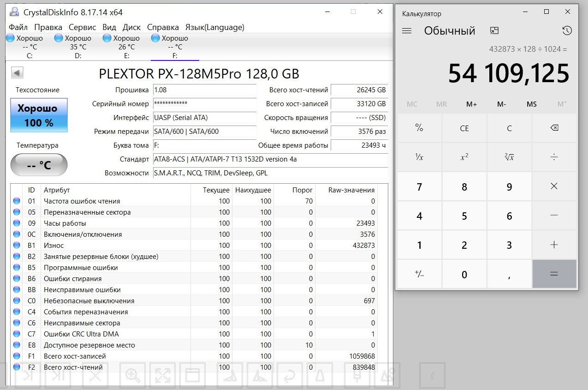Click the blue status orb for attribute 01
588x390 pixels.
click(x=17, y=201)
